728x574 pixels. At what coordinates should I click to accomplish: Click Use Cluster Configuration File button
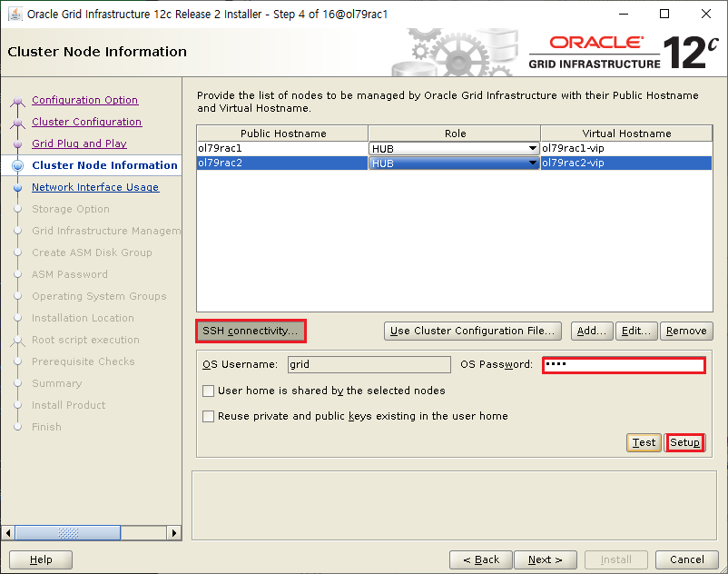(473, 332)
